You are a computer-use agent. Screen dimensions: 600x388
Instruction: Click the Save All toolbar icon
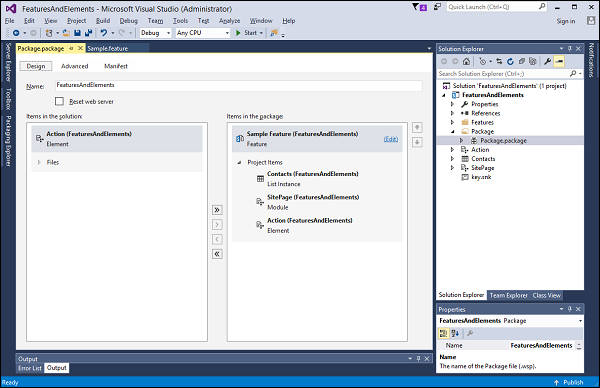click(88, 33)
